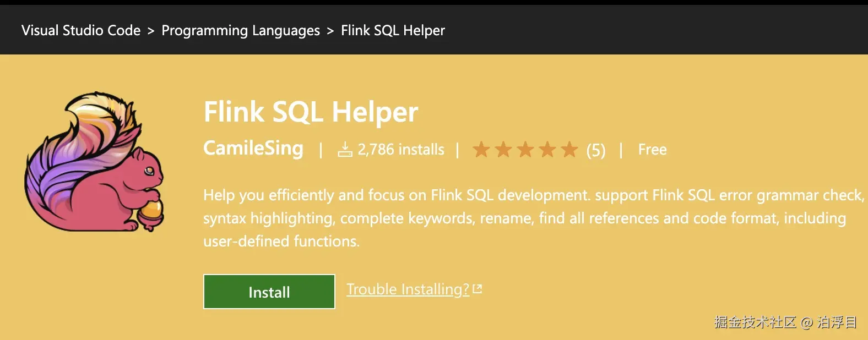Click the breadcrumb arrow after Visual Studio Code

pos(151,31)
